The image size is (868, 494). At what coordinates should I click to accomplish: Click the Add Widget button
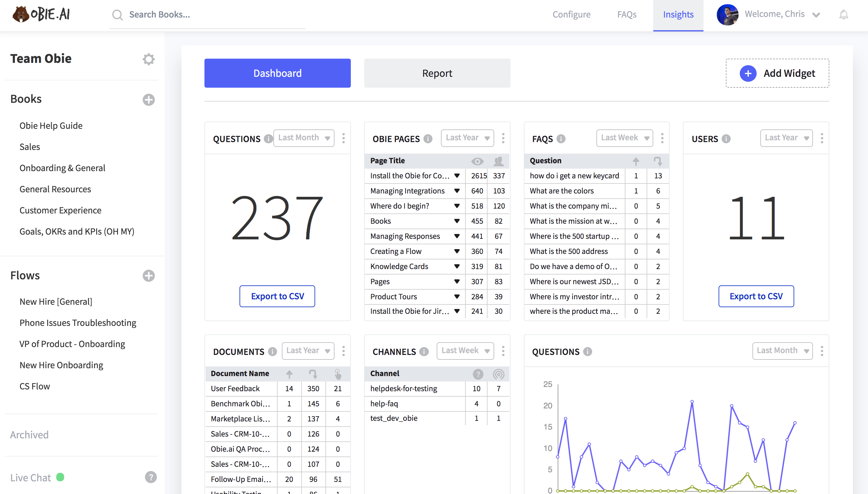click(x=777, y=73)
